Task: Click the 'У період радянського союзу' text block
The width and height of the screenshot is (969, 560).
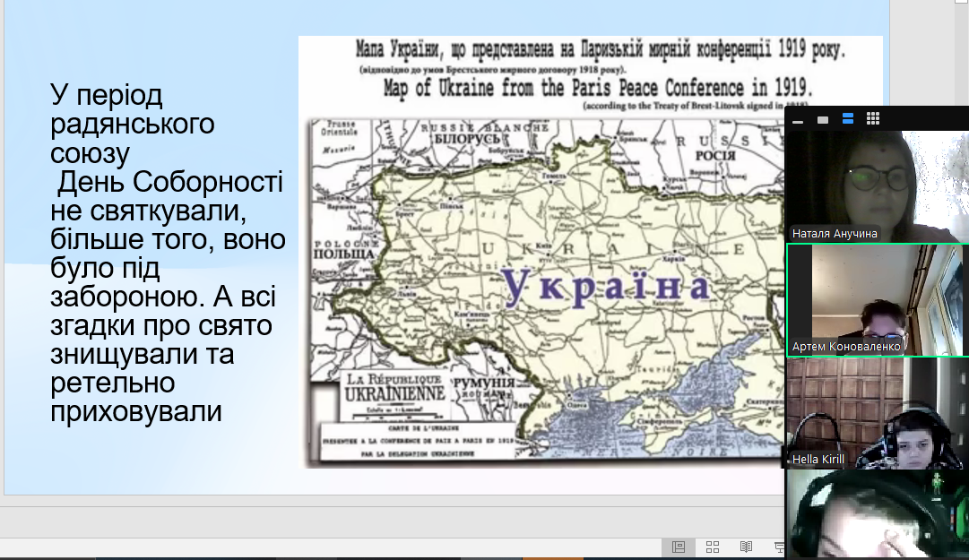Action: 168,254
